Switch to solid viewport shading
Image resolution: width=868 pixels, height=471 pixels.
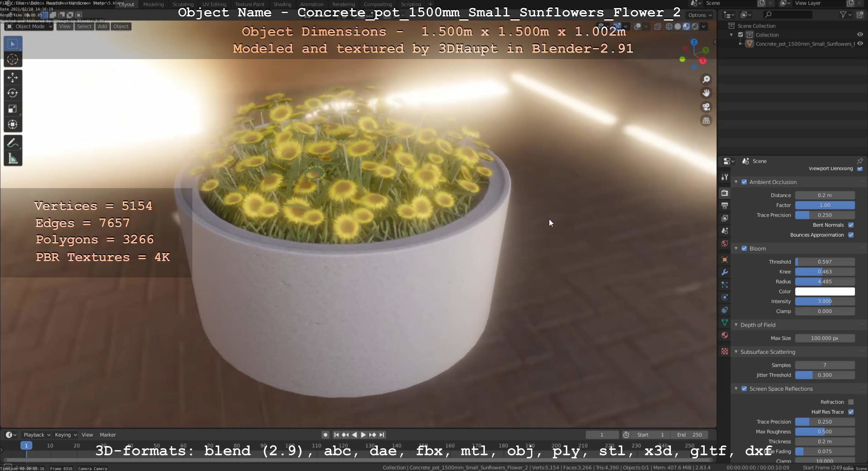pyautogui.click(x=678, y=26)
